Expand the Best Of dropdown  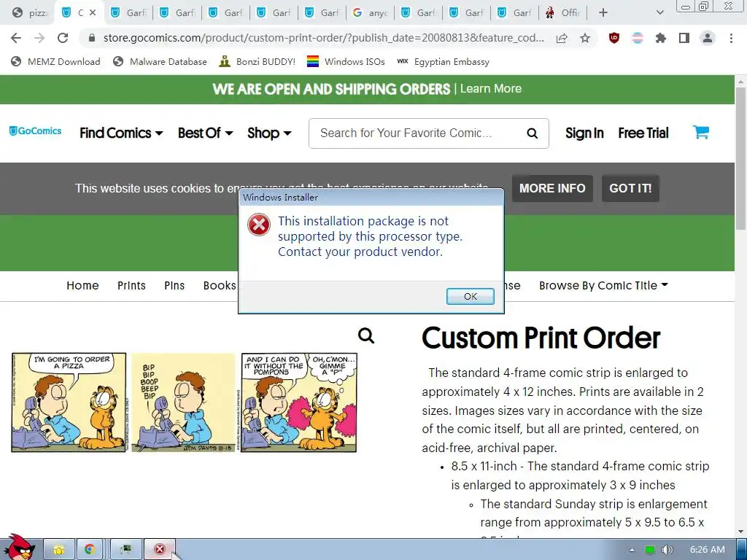point(205,133)
